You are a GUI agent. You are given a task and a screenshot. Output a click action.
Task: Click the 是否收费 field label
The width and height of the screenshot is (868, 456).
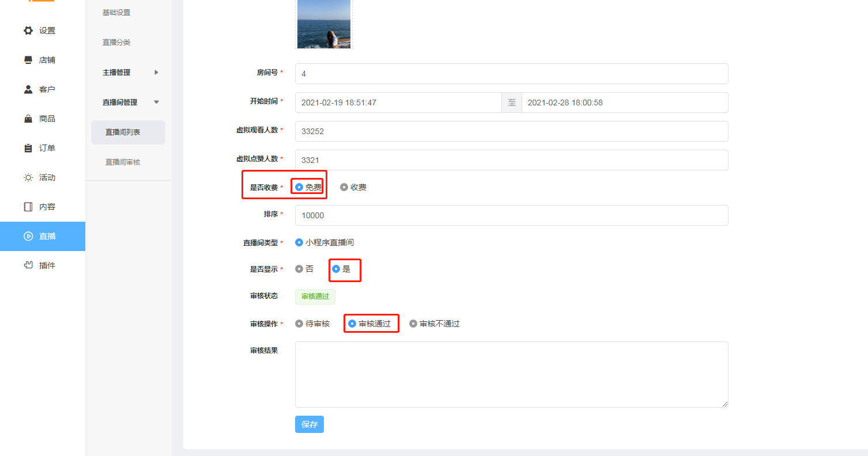coord(264,187)
